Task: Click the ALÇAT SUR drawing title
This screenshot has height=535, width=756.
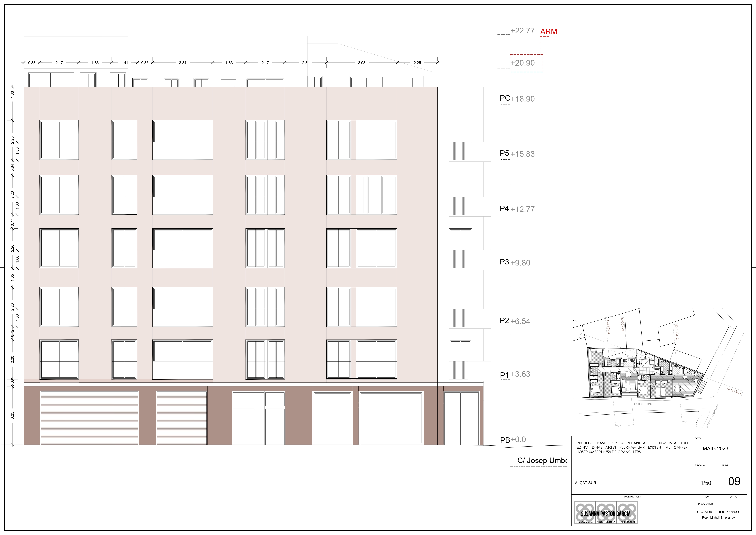Action: tap(585, 483)
